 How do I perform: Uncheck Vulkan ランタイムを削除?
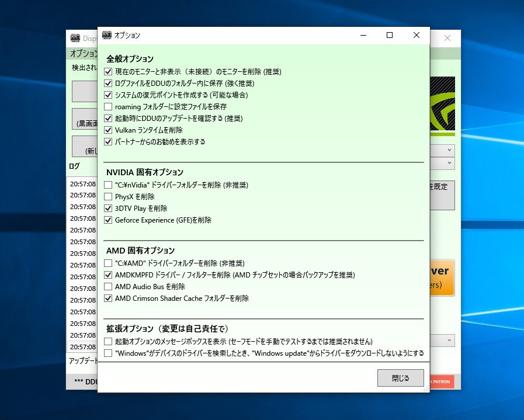pos(108,130)
